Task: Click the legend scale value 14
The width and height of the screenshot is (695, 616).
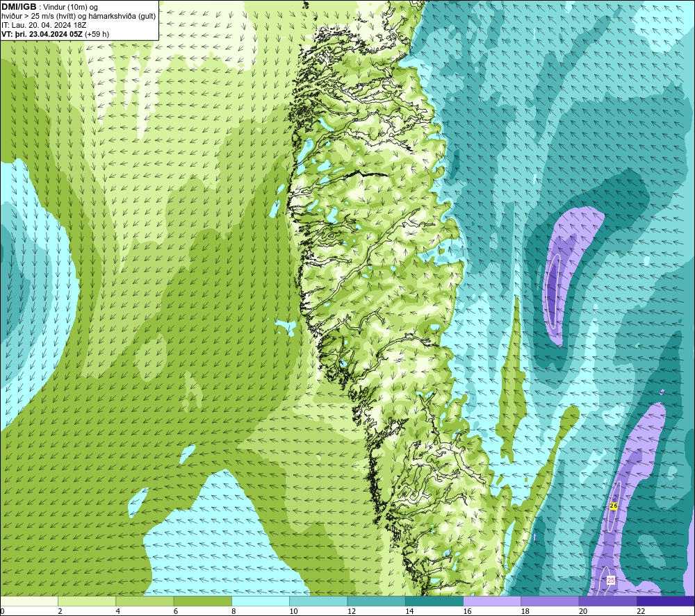Action: click(x=409, y=612)
